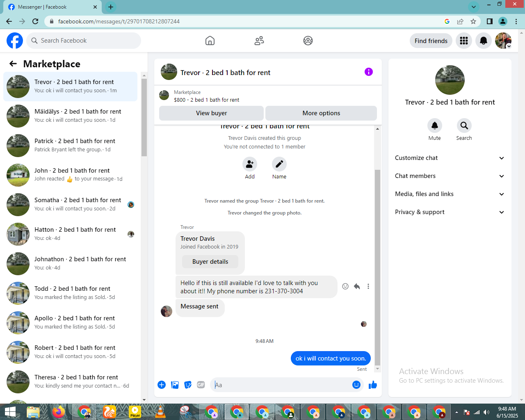The image size is (525, 420).
Task: Click the Find friends button
Action: (431, 41)
